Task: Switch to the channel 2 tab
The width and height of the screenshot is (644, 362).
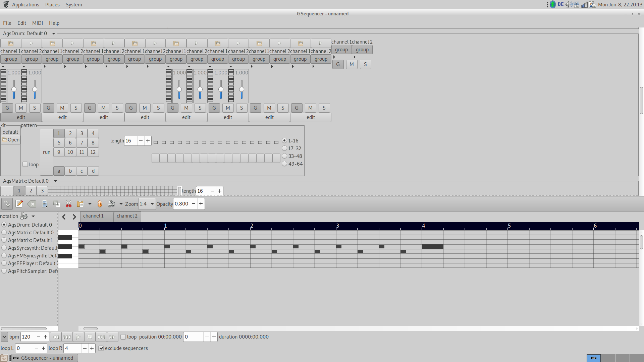Action: (127, 216)
